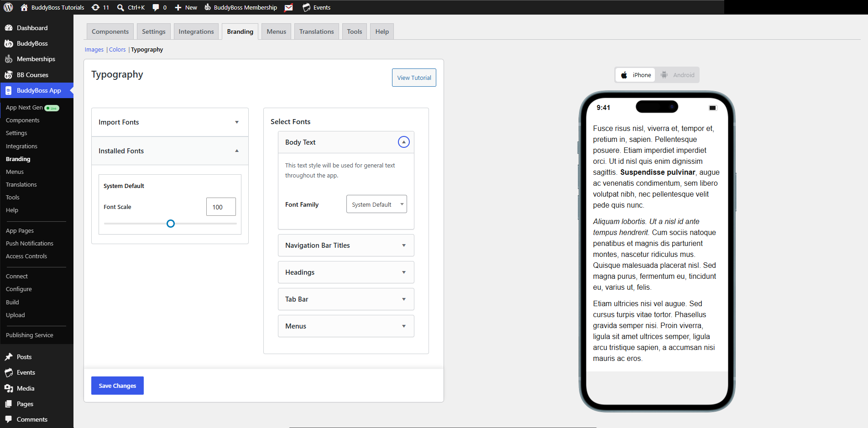Open the comments bubble in admin bar
Image resolution: width=868 pixels, height=428 pixels.
coord(156,7)
